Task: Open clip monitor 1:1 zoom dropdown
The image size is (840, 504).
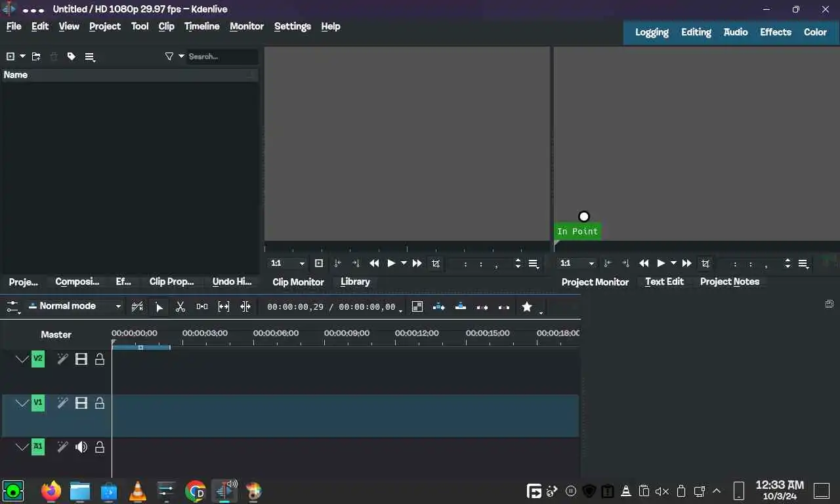Action: pyautogui.click(x=288, y=263)
